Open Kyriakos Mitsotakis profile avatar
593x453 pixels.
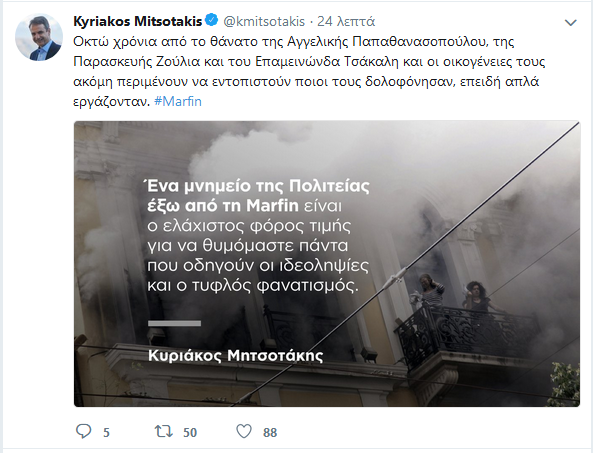(39, 37)
